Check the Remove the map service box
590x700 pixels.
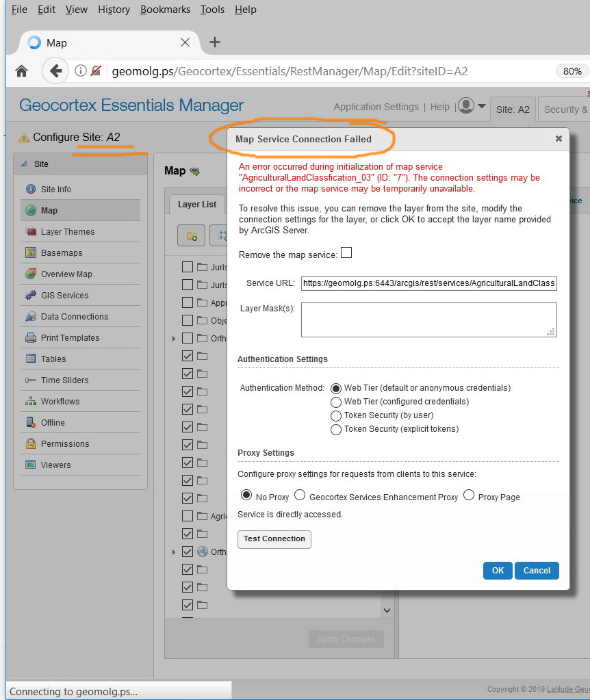[x=346, y=253]
